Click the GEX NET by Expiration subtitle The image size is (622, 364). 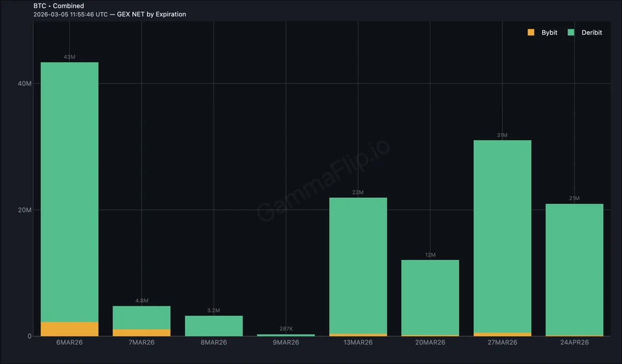point(151,14)
